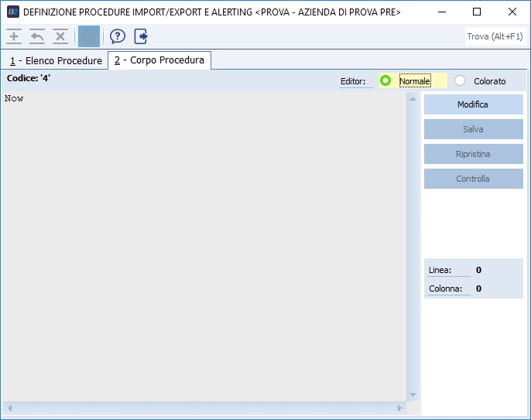Select the Normale editor radio button
This screenshot has width=531, height=420.
click(x=385, y=81)
